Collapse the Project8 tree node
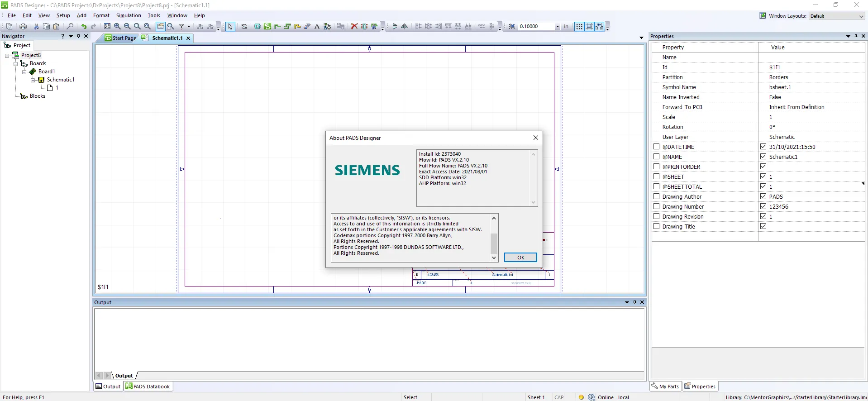 pyautogui.click(x=7, y=56)
